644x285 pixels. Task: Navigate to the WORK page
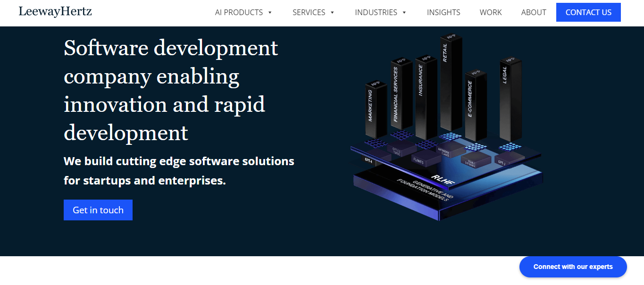pos(491,13)
